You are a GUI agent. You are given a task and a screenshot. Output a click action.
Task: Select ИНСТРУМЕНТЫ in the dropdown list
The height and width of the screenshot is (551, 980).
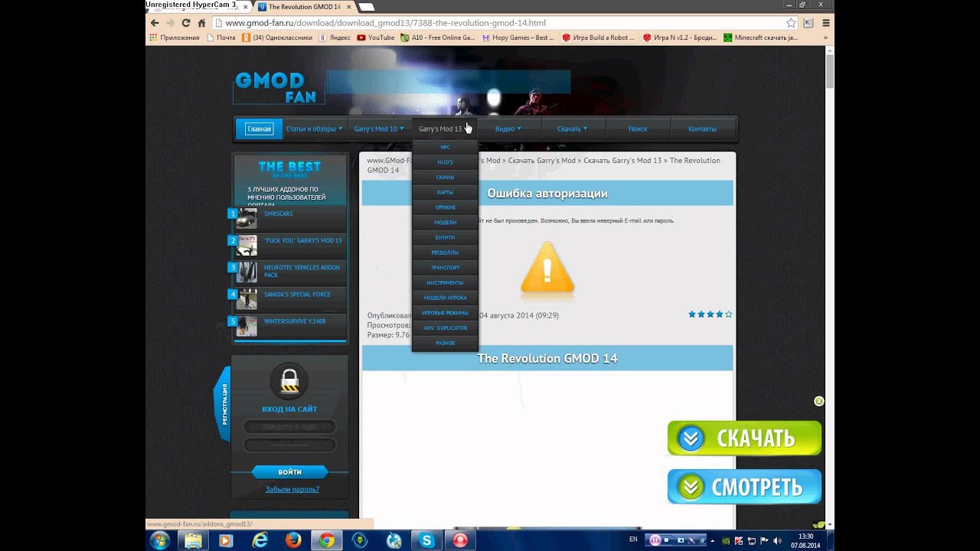(445, 282)
